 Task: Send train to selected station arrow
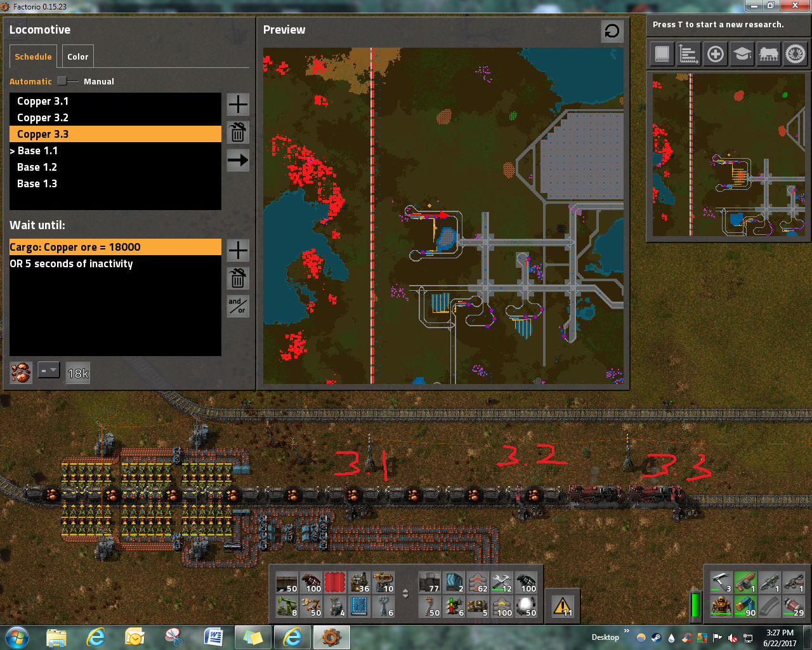tap(238, 160)
